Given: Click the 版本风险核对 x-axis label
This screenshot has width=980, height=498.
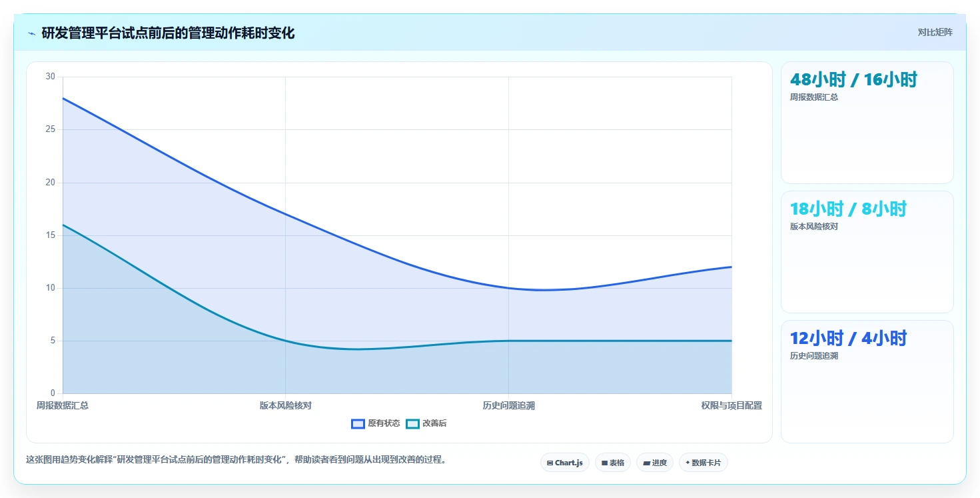Looking at the screenshot, I should [x=286, y=405].
